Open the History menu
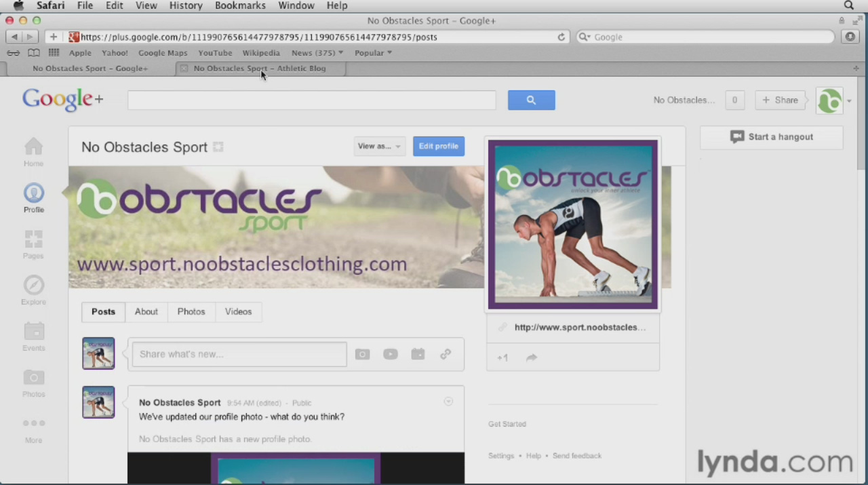 [186, 5]
